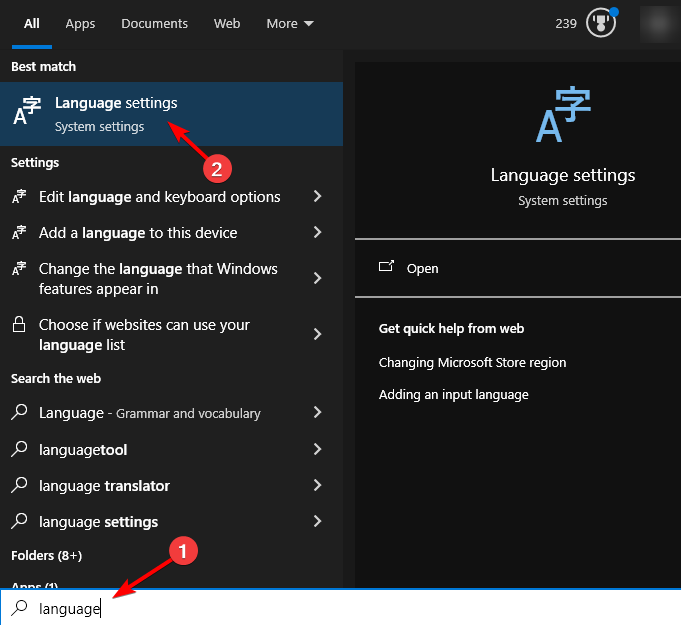
Task: Open Language settings best match result
Action: point(172,114)
